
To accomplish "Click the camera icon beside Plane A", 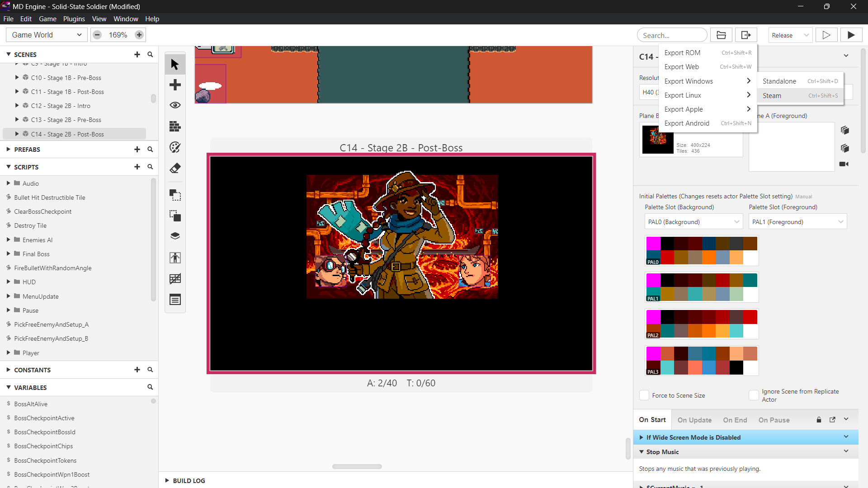I will (844, 164).
